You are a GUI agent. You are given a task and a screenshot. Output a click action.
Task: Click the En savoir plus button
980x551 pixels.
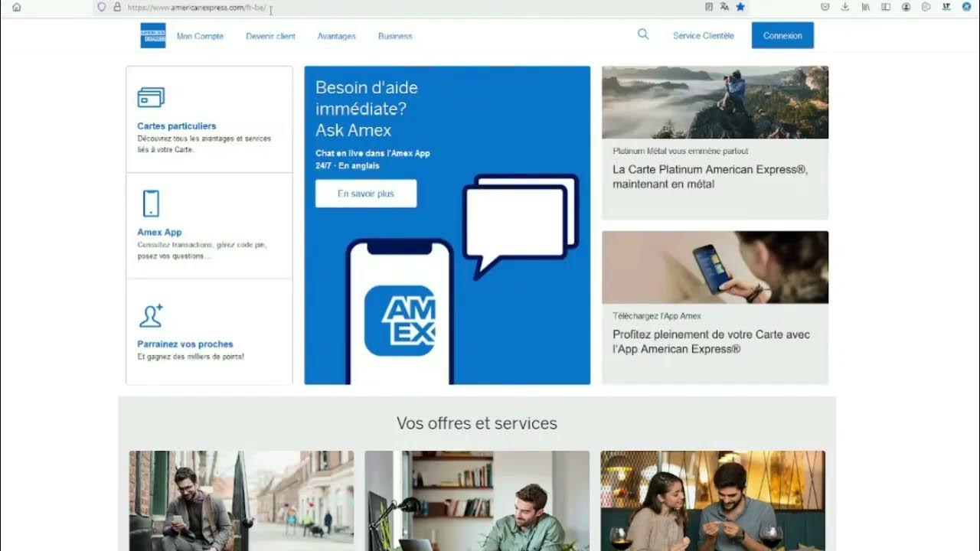[366, 194]
